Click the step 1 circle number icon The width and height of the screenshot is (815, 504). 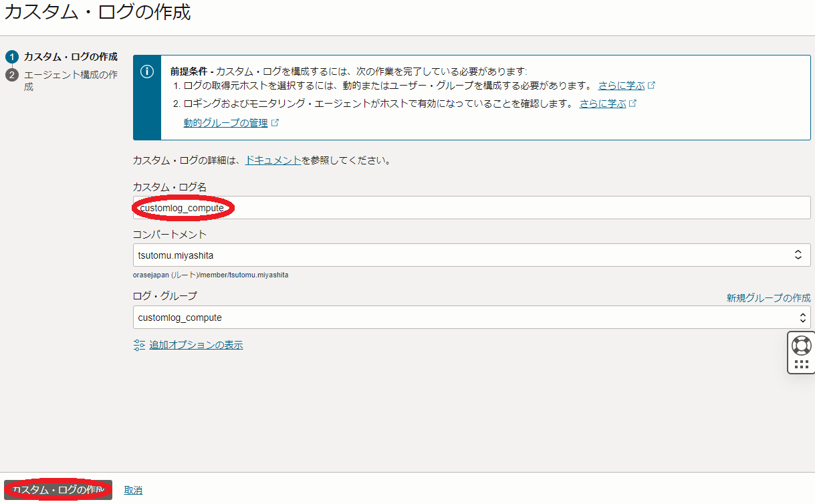(11, 57)
